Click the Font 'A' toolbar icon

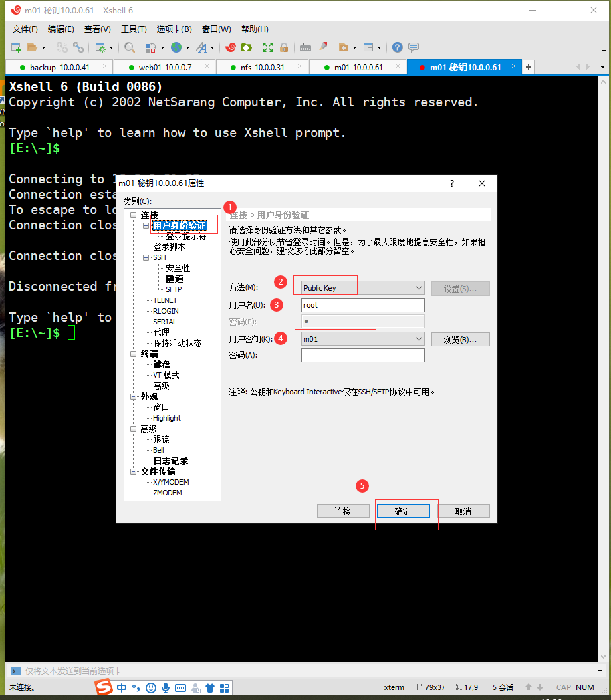coord(202,47)
